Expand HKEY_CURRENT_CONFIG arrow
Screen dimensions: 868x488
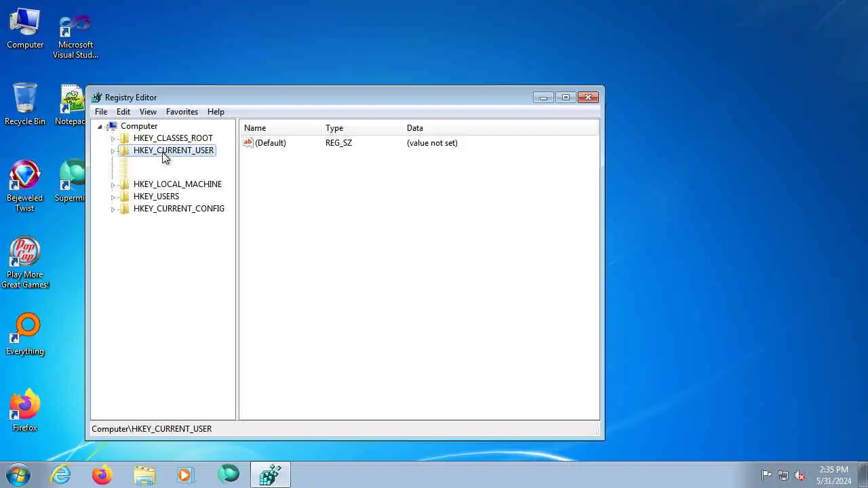click(x=113, y=209)
